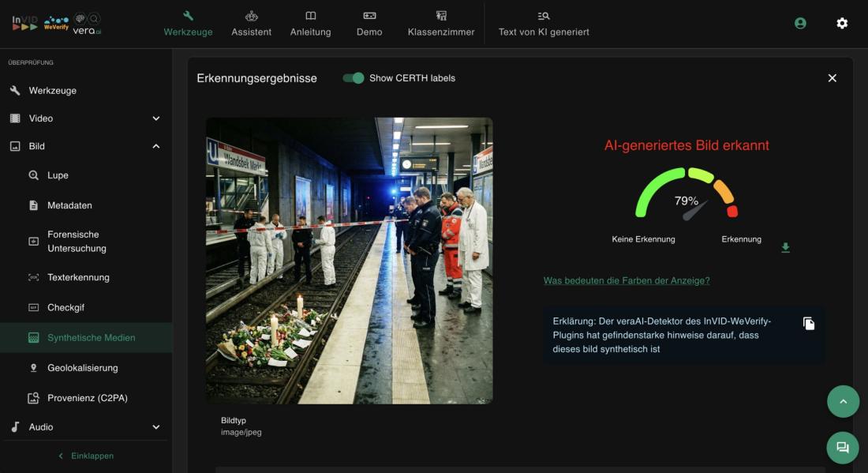The height and width of the screenshot is (473, 868).
Task: Collapse sidebar with Einklappen button
Action: (x=86, y=456)
